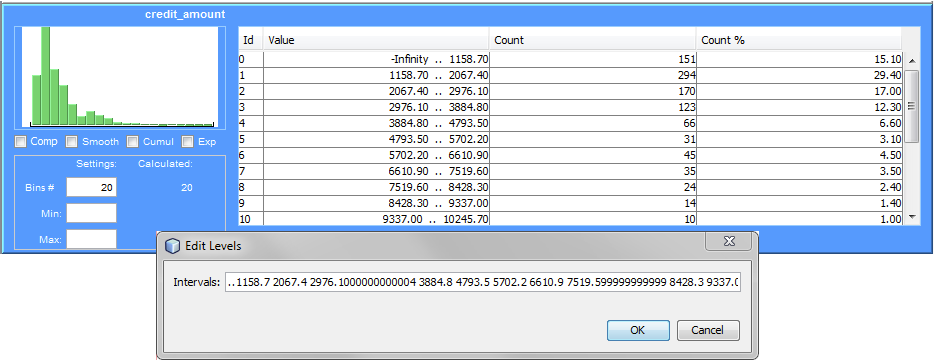937x362 pixels.
Task: Click the count cell showing 45
Action: (x=593, y=155)
